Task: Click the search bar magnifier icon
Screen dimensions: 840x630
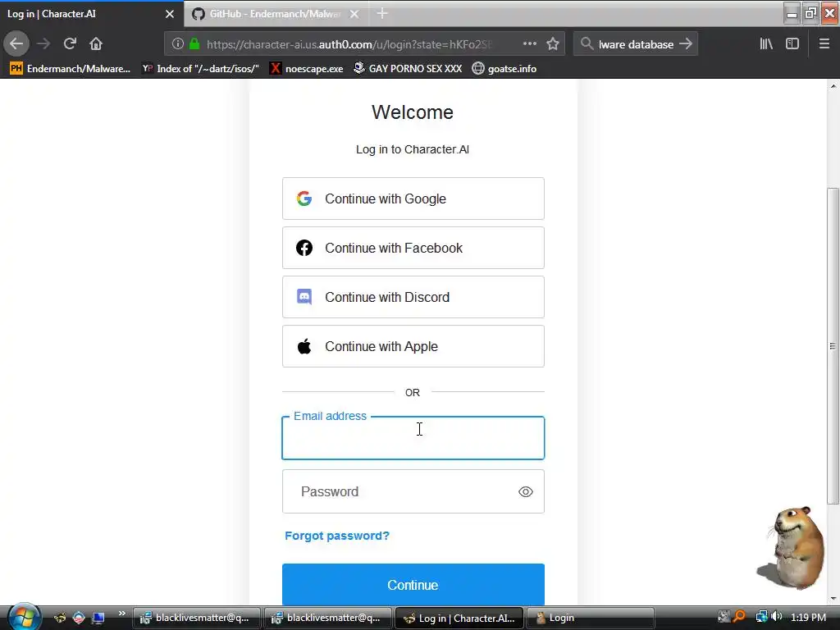Action: (587, 44)
